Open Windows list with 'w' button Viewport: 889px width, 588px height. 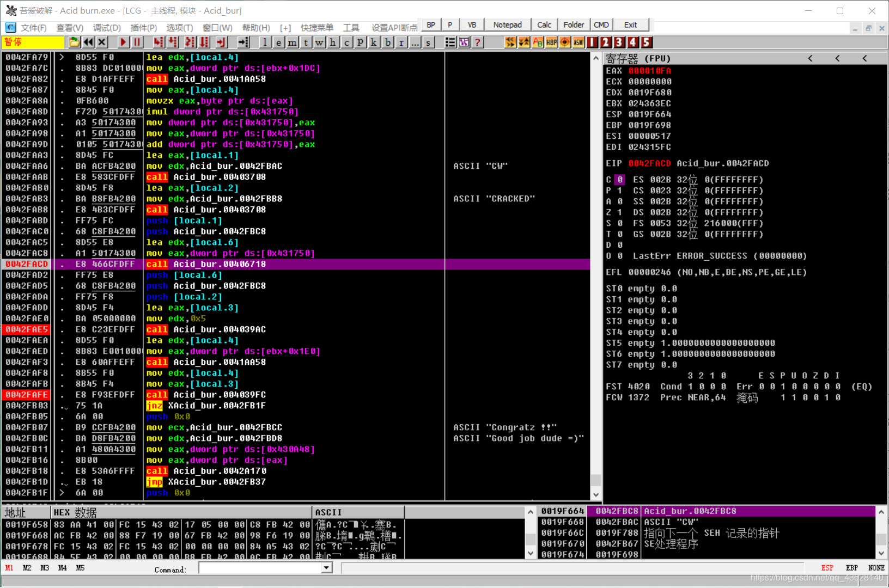(x=319, y=42)
